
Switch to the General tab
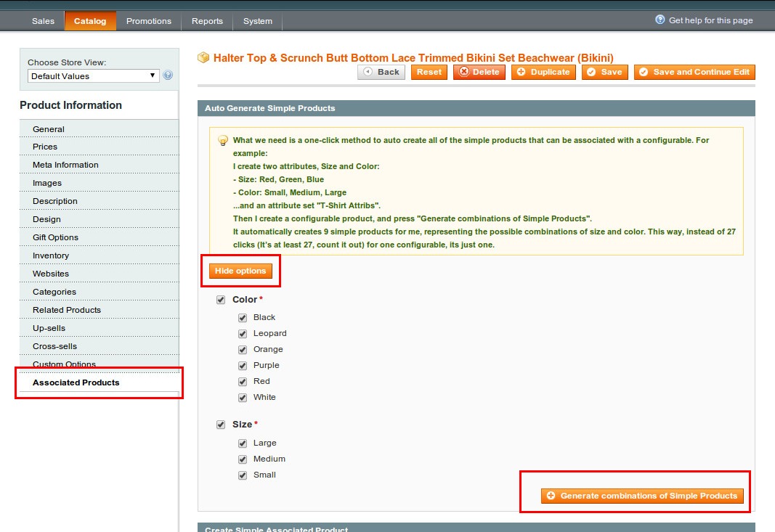pos(100,129)
